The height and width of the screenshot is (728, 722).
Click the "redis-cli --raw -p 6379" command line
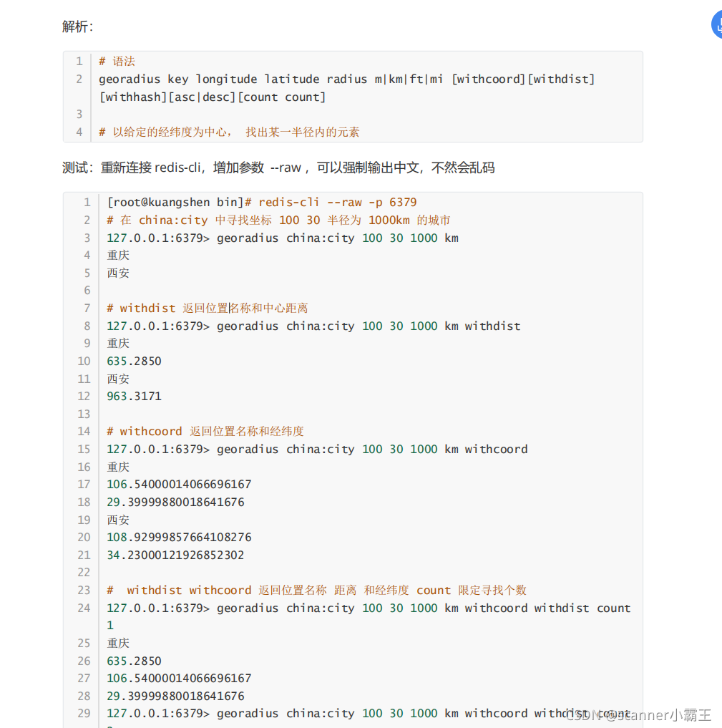tap(338, 203)
